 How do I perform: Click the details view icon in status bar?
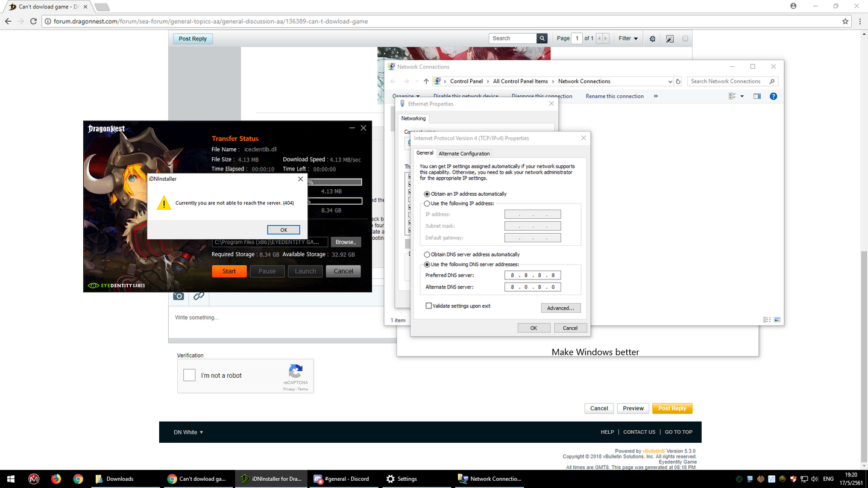click(767, 320)
